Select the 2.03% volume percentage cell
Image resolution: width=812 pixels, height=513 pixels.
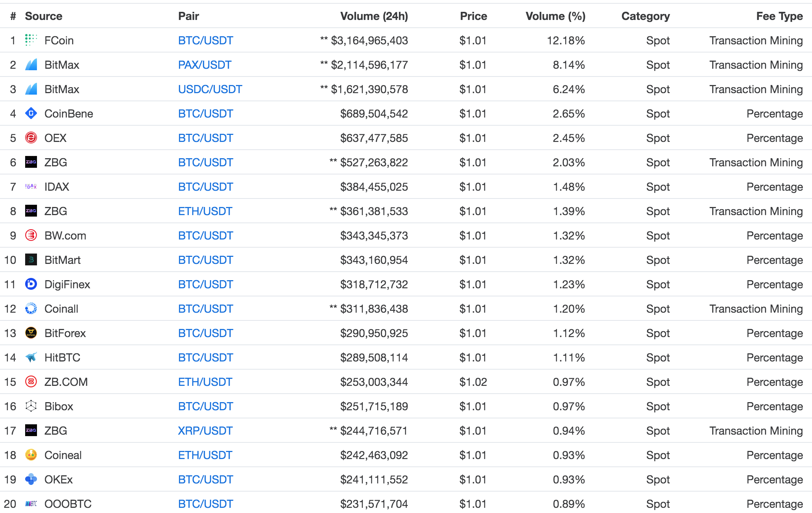coord(569,162)
